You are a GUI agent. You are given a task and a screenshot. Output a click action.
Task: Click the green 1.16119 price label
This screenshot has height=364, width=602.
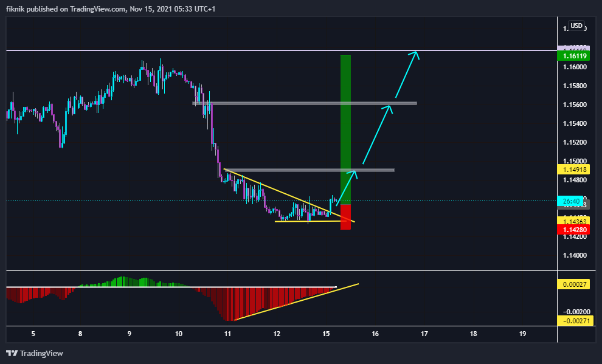click(x=575, y=56)
